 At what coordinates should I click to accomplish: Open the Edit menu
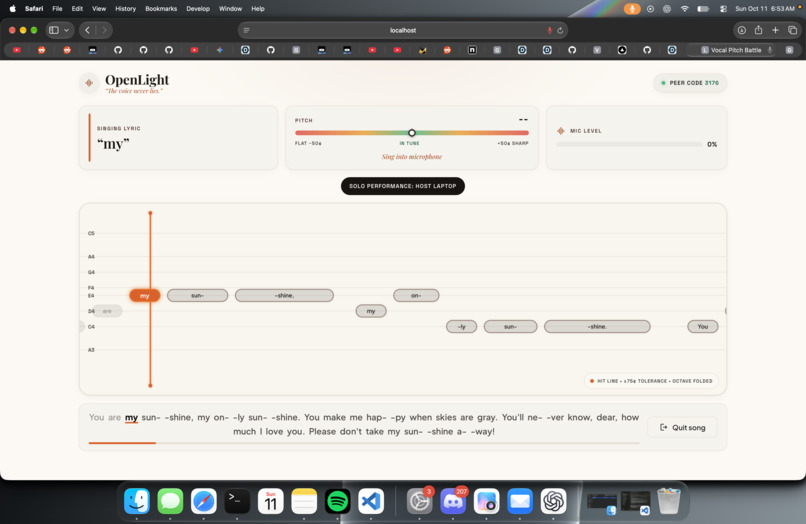[x=77, y=9]
